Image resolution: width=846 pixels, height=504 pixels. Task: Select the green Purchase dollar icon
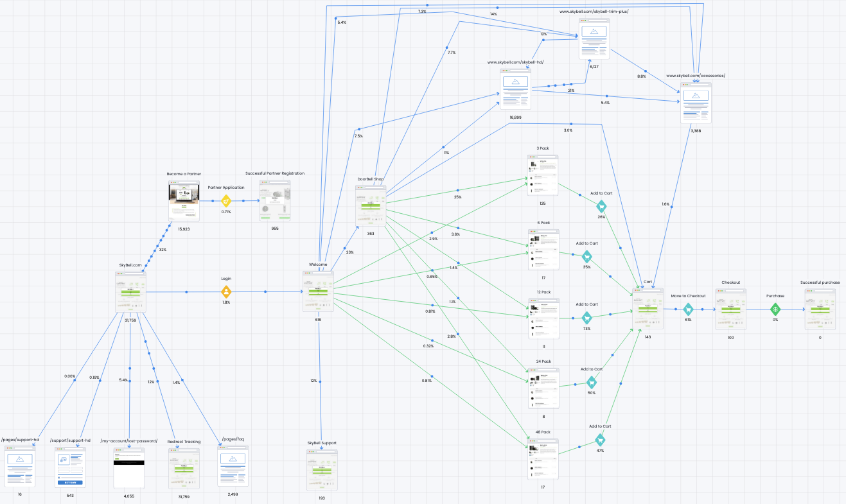[775, 309]
